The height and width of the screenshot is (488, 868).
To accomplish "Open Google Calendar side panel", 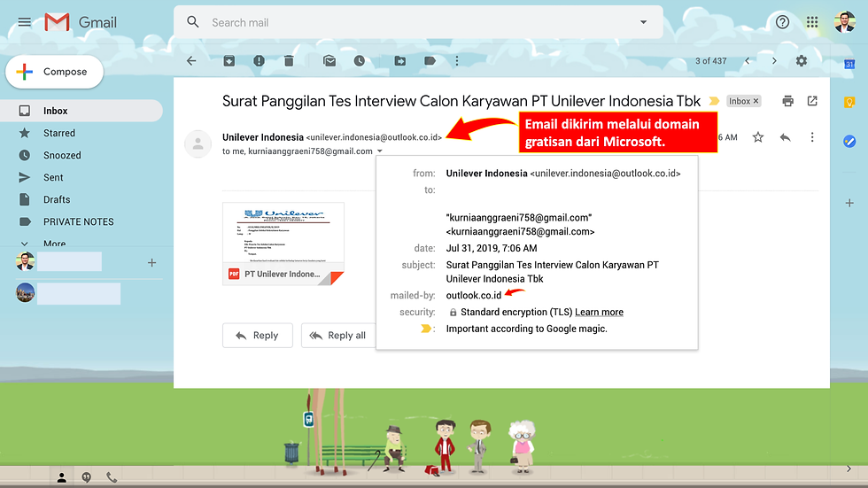I will click(849, 64).
